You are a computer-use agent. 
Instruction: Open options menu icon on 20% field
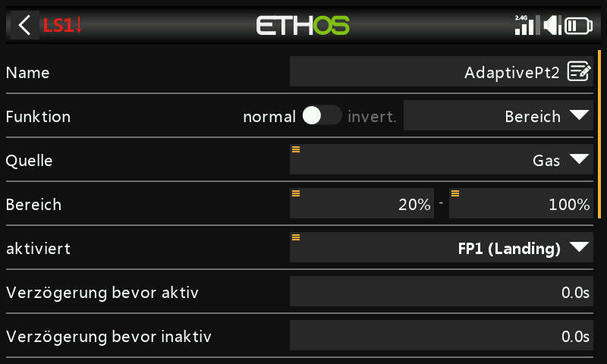click(x=296, y=193)
